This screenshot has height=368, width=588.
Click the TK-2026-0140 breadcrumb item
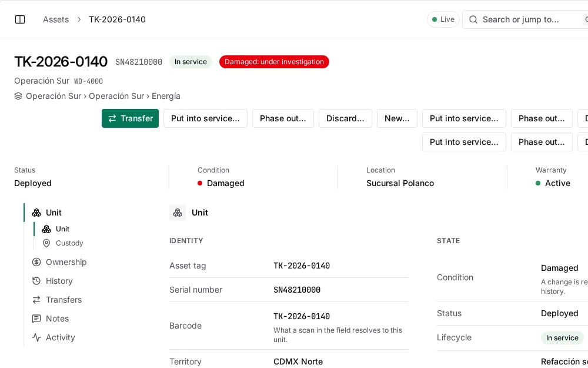click(x=118, y=19)
